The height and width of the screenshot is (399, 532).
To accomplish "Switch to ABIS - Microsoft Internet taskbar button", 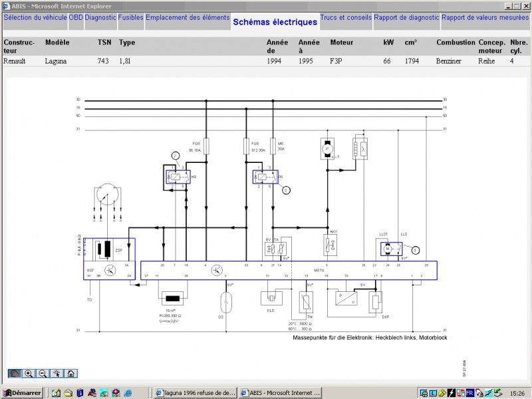I will coord(280,393).
